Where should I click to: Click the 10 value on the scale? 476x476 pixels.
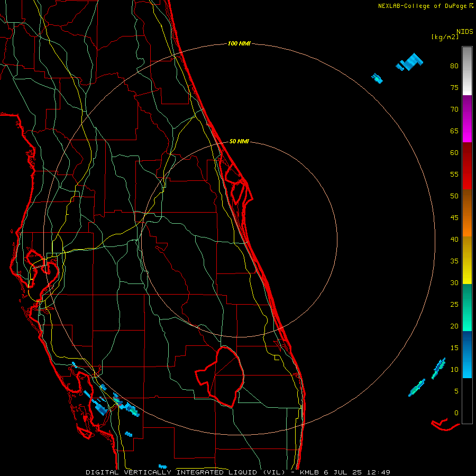(454, 370)
